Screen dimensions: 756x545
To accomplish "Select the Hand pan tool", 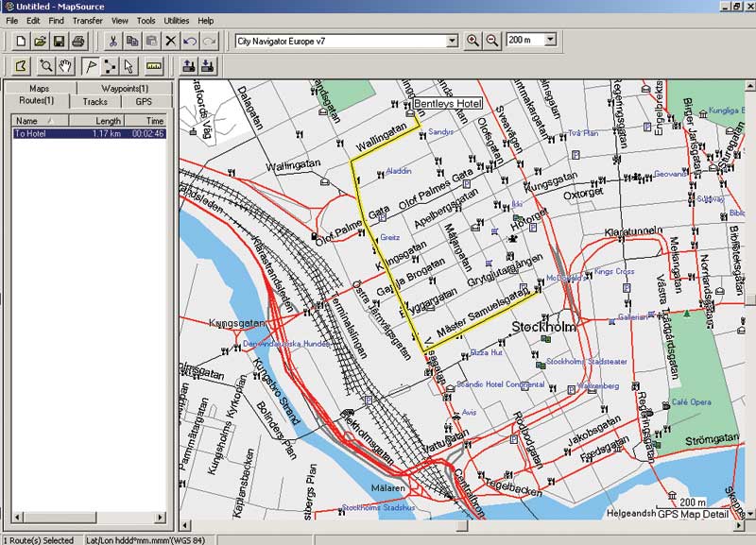I will coord(65,66).
